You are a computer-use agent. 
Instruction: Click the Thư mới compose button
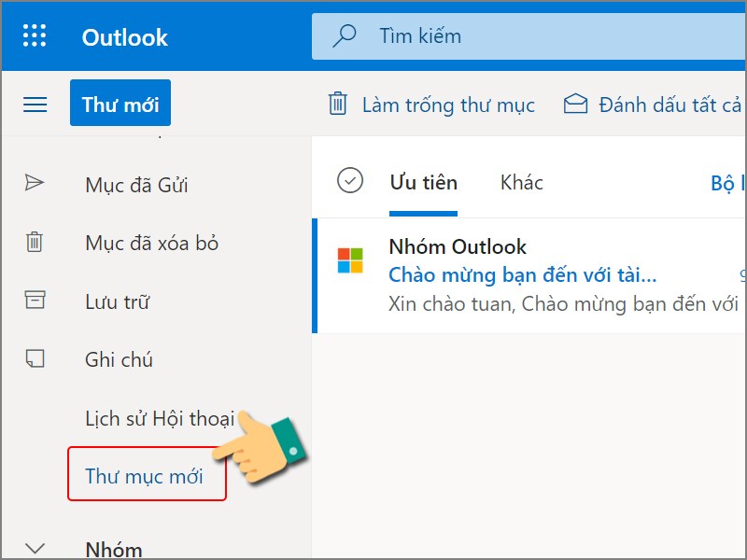(x=120, y=104)
